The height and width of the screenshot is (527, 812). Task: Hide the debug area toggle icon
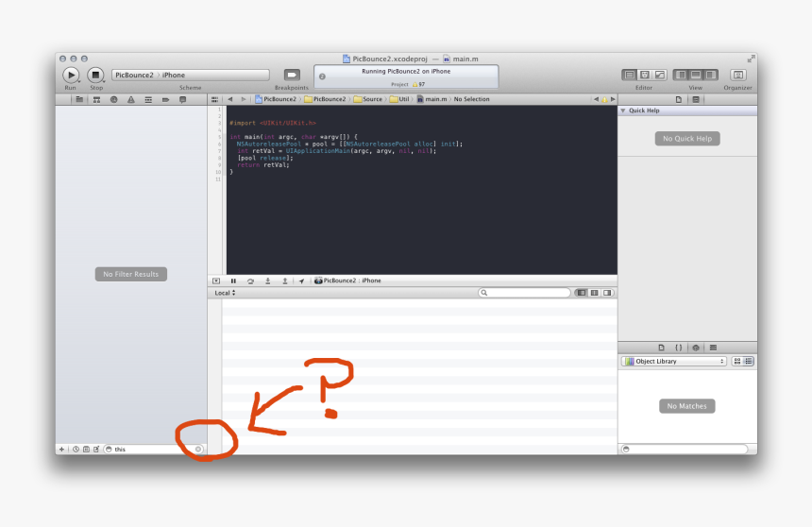pos(216,280)
